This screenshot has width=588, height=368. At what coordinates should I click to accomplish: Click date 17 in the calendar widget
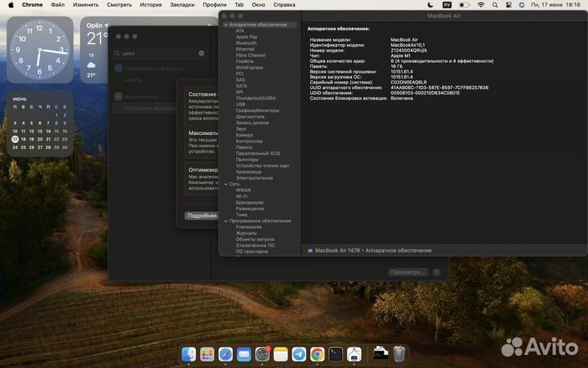pyautogui.click(x=15, y=139)
